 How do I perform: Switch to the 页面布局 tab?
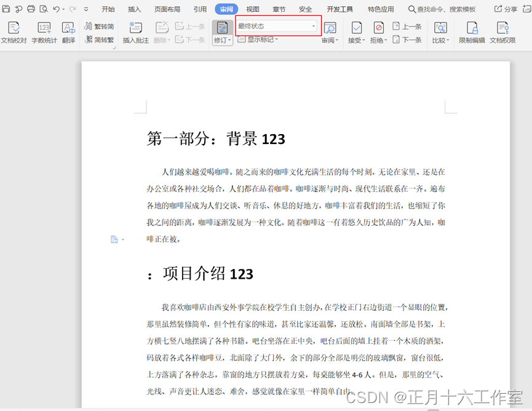pyautogui.click(x=167, y=9)
